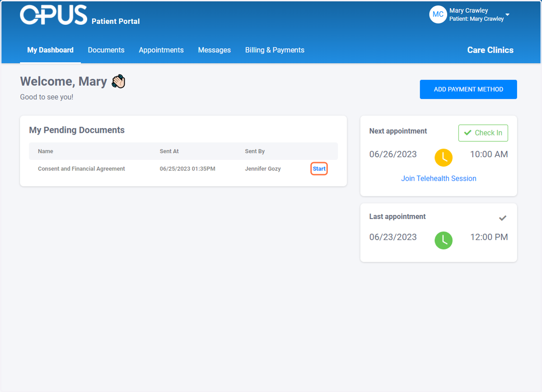Click the OPUS logo in the header
This screenshot has height=392, width=542.
pos(54,15)
